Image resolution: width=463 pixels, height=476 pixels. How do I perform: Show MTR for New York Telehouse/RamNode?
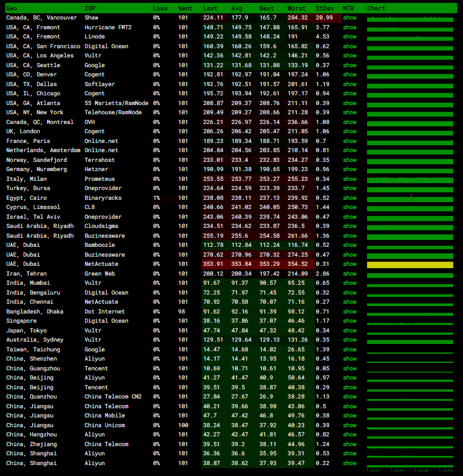(350, 113)
